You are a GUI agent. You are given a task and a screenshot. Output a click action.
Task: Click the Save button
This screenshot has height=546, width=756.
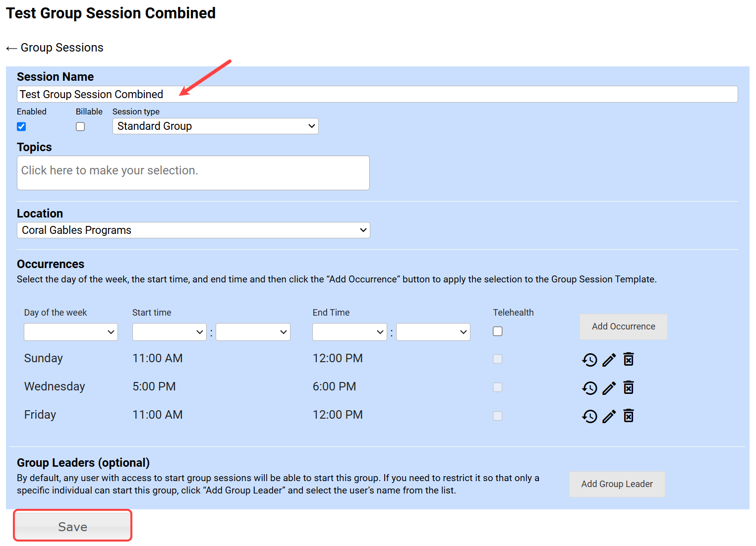click(x=72, y=526)
